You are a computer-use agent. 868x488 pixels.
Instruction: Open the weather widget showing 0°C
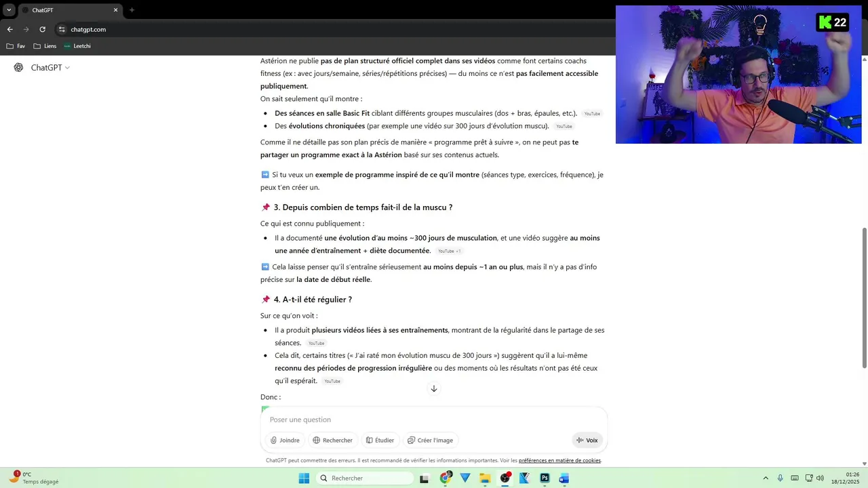point(34,478)
